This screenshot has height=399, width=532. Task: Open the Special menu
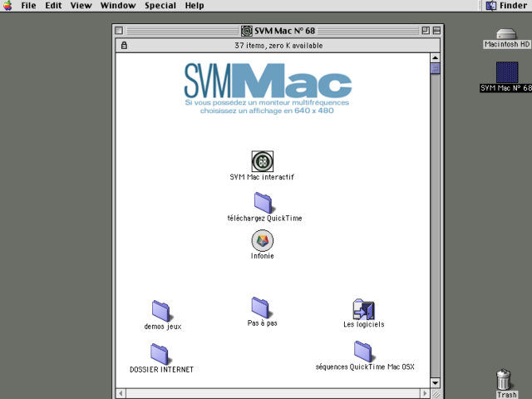(160, 6)
